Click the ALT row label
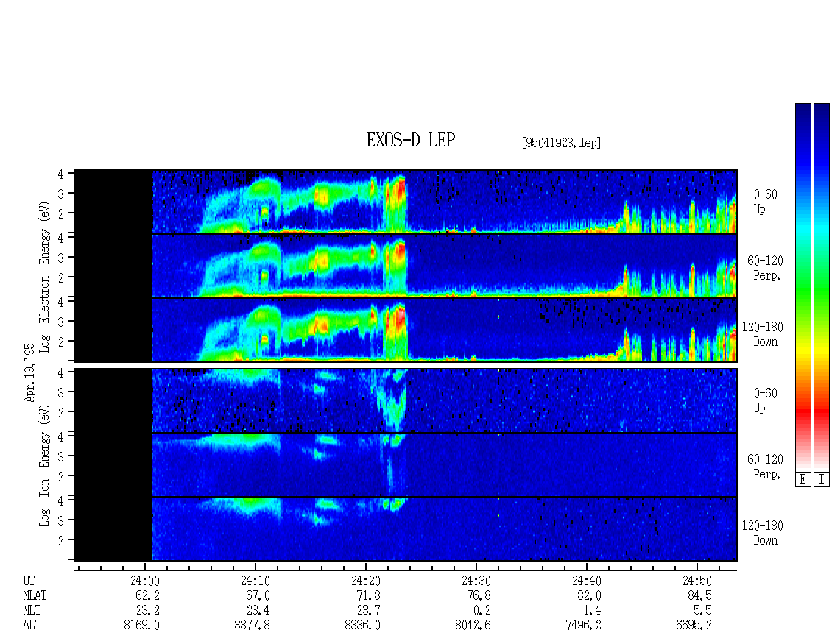The width and height of the screenshot is (832, 644). 32,626
